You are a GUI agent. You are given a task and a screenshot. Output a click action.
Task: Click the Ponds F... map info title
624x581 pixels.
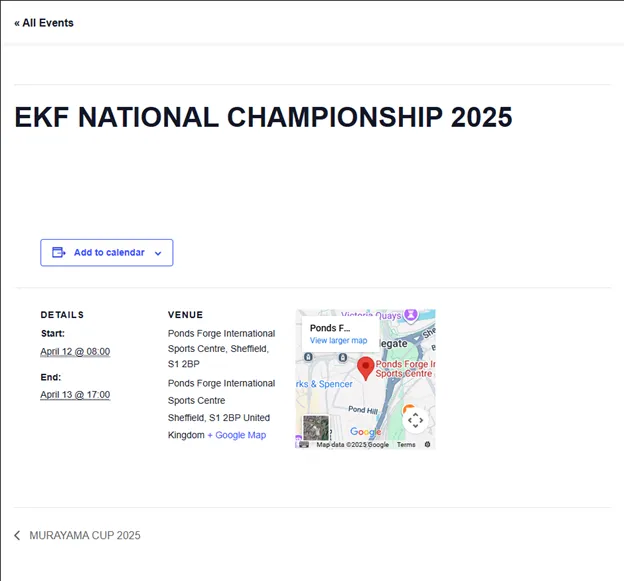click(x=330, y=328)
